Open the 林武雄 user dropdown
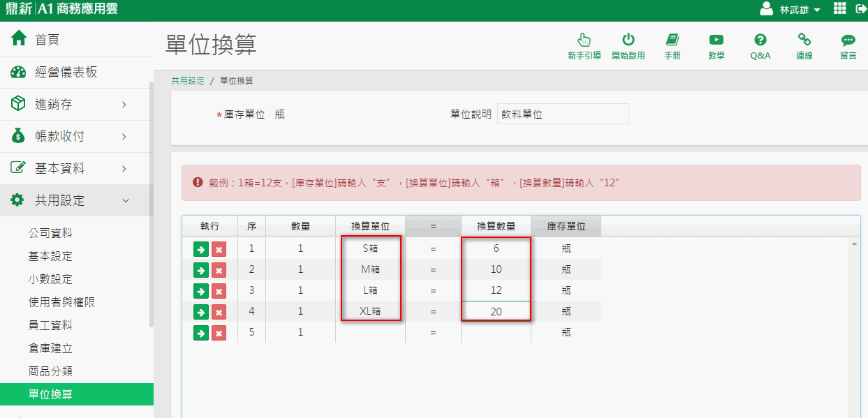This screenshot has width=868, height=418. pyautogui.click(x=800, y=10)
